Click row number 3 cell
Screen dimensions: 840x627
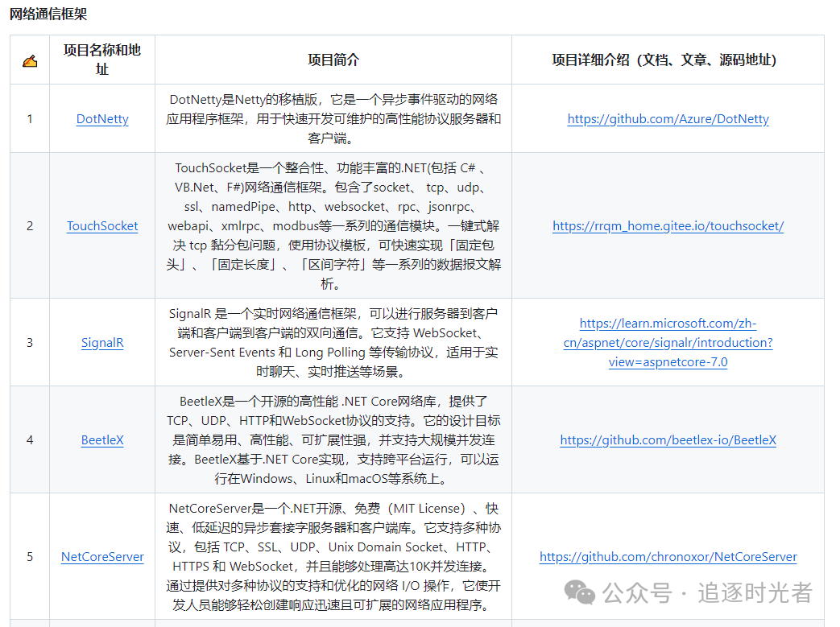(x=30, y=343)
